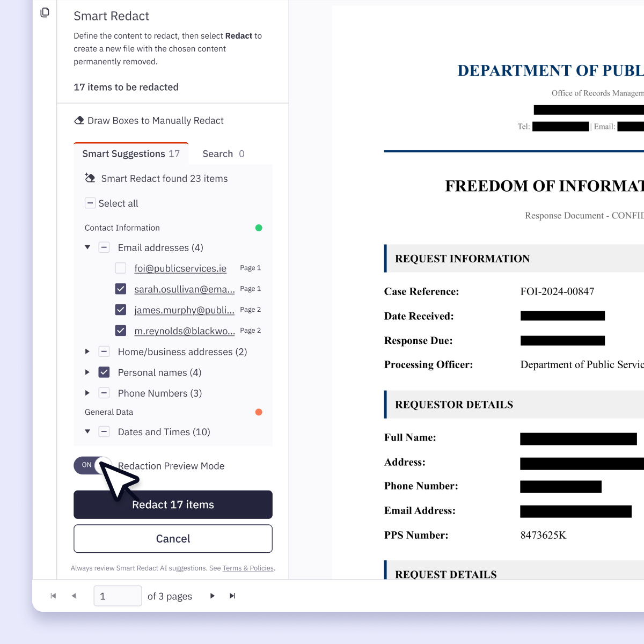Screen dimensions: 644x644
Task: Click the orange status dot beside General Data
Action: (x=259, y=412)
